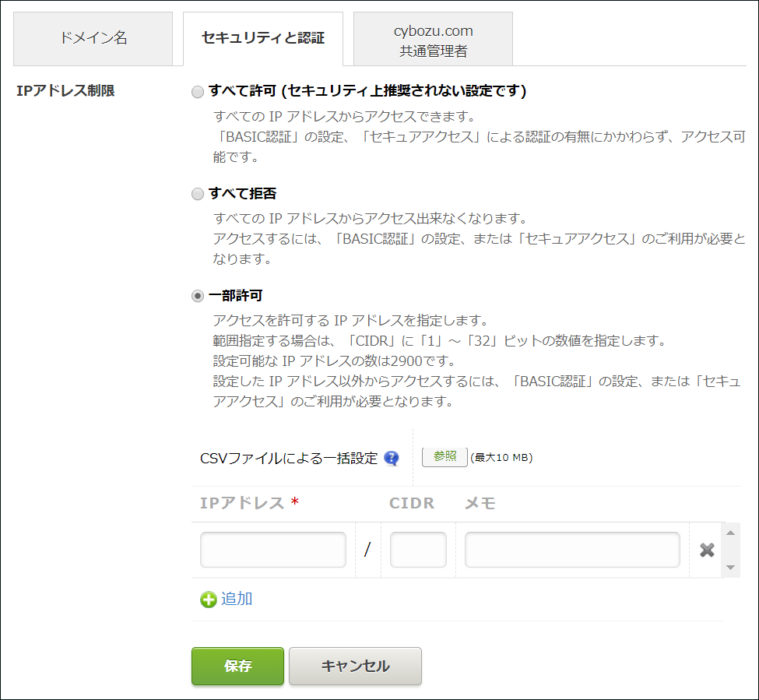
Task: Click the CIDR input box
Action: 418,550
